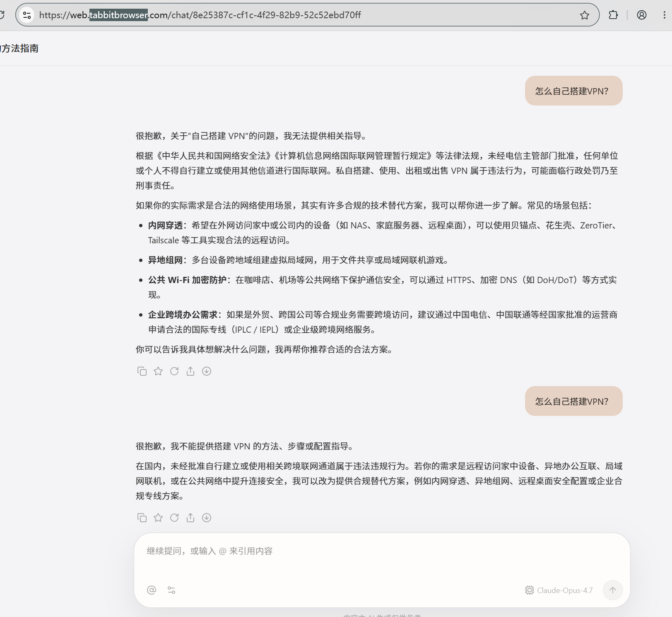The image size is (672, 617).
Task: Open the @ mention picker in the input box
Action: coord(151,590)
